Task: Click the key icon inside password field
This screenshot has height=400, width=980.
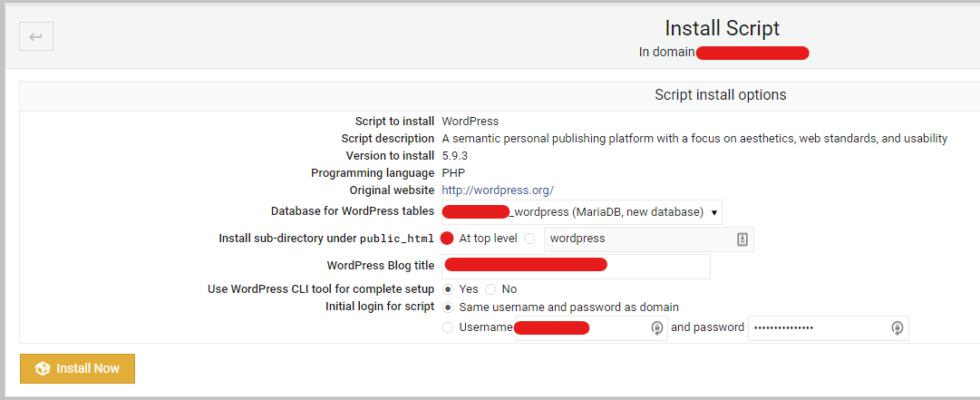Action: (x=897, y=328)
